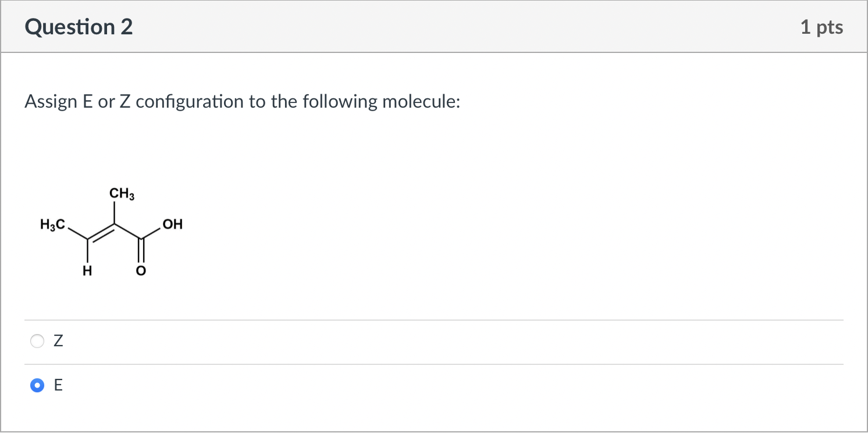Click the H3C group on molecule's left
The height and width of the screenshot is (433, 868).
coord(52,224)
